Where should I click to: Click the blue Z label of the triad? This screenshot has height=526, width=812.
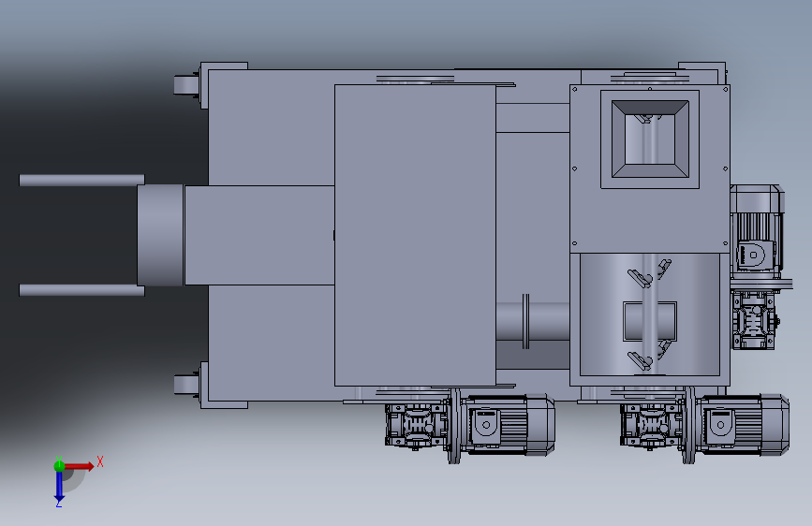tap(59, 503)
